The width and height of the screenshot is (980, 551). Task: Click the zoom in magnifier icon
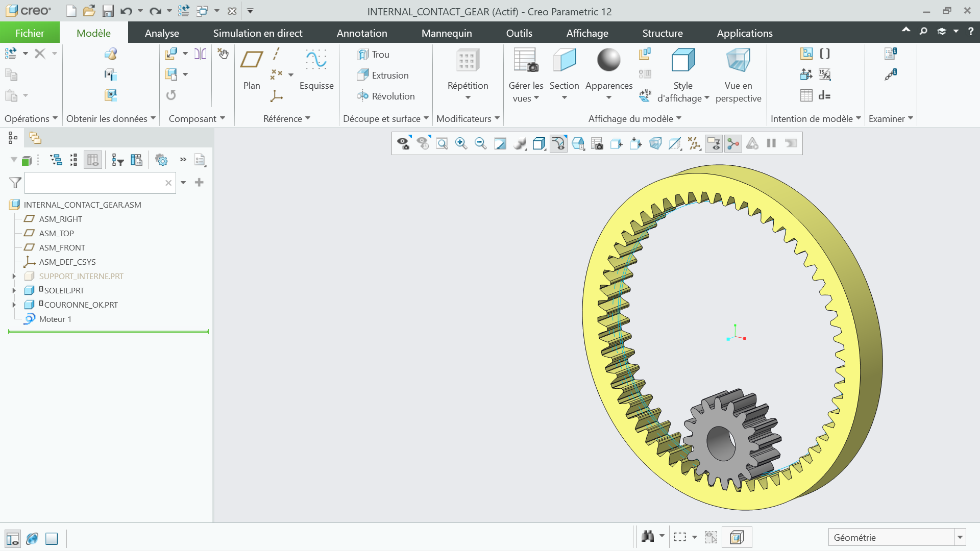point(461,144)
